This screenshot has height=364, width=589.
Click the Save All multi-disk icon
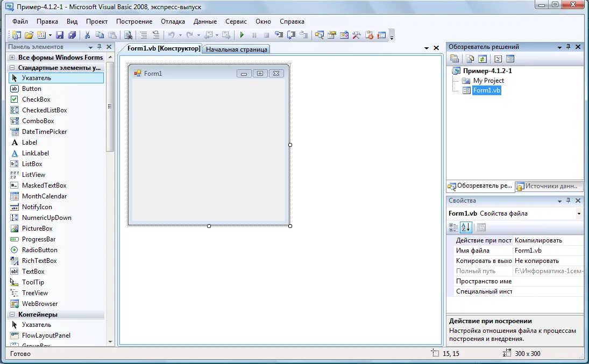pyautogui.click(x=72, y=35)
